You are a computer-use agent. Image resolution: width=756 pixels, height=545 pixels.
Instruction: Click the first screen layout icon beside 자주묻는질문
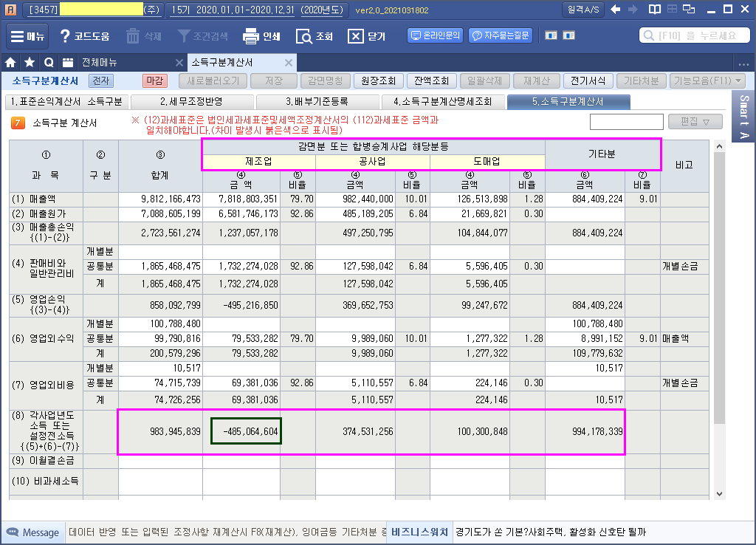click(x=551, y=35)
